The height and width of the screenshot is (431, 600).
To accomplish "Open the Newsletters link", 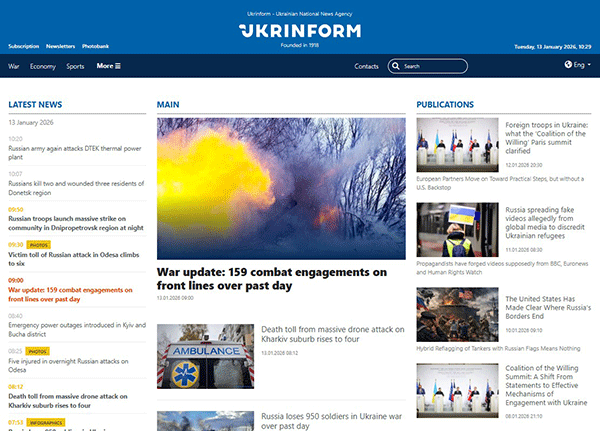I will 60,46.
